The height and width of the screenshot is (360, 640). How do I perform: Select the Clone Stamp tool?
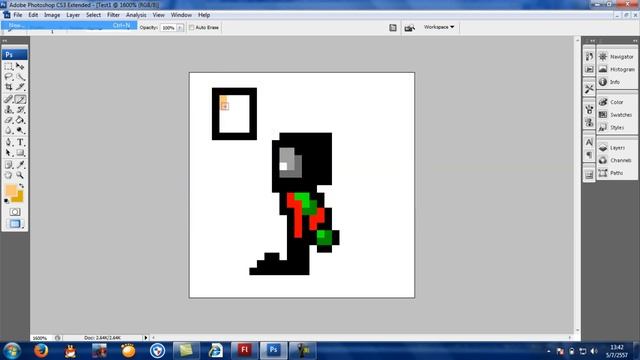(9, 109)
